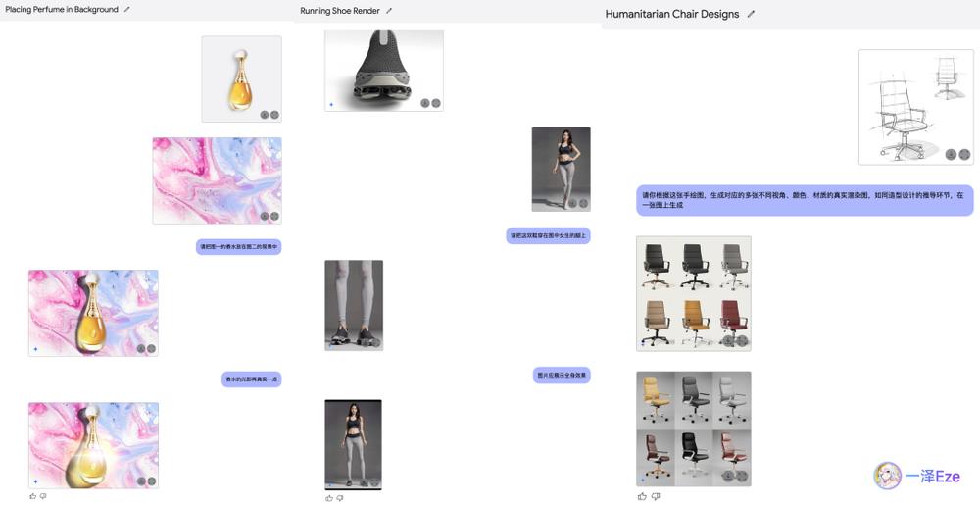This screenshot has height=506, width=980.
Task: Thumbs down the chair renders response
Action: point(655,496)
